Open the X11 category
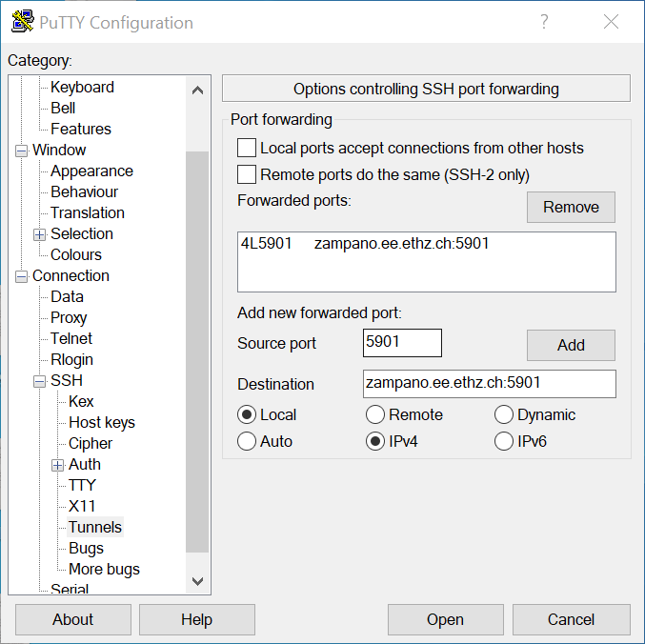The width and height of the screenshot is (645, 644). (82, 507)
